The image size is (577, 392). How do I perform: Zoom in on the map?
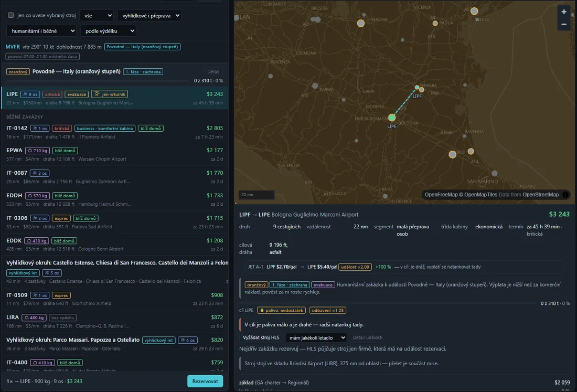click(563, 12)
